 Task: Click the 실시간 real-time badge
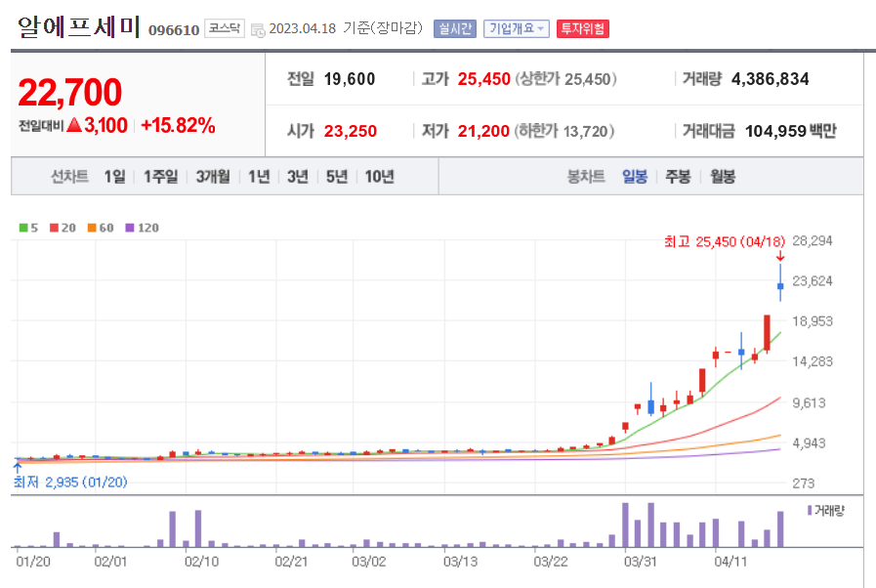pyautogui.click(x=455, y=28)
